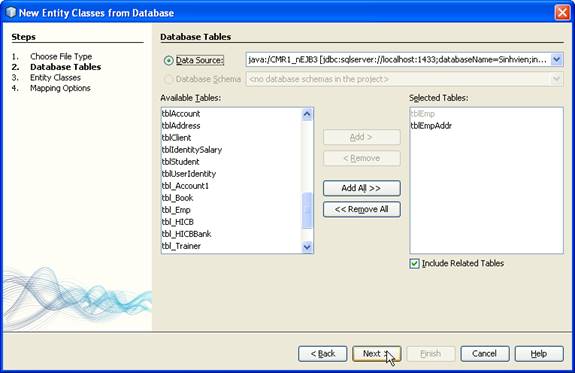Click the Available Tables scrollbar thumb
575x373 pixels.
pyautogui.click(x=307, y=211)
